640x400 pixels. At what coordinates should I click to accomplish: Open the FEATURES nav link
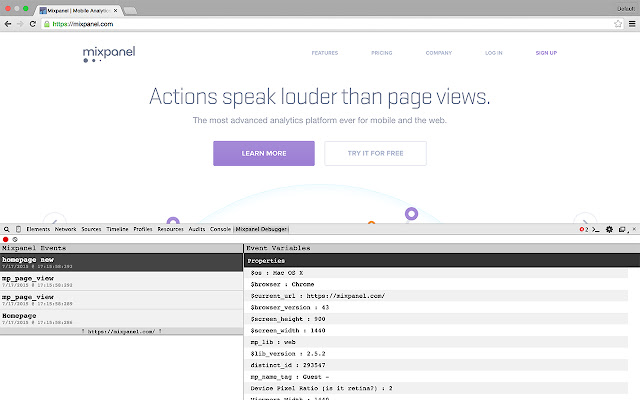pos(325,53)
